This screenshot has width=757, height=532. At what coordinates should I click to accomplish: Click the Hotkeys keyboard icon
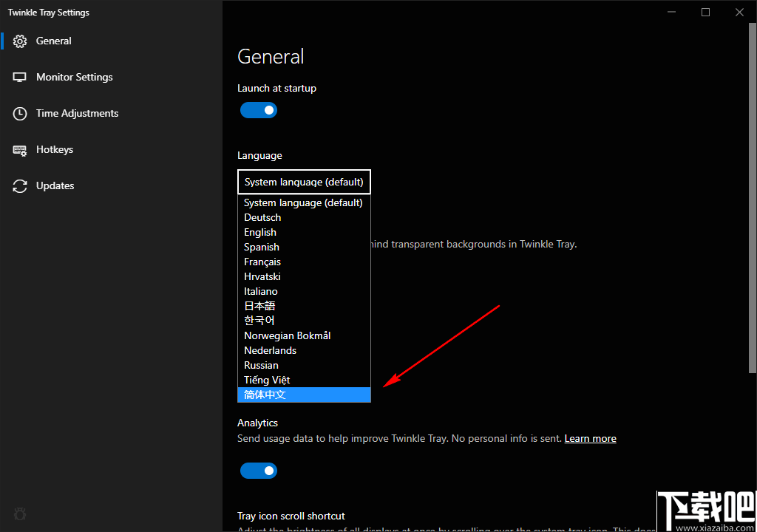pos(20,150)
